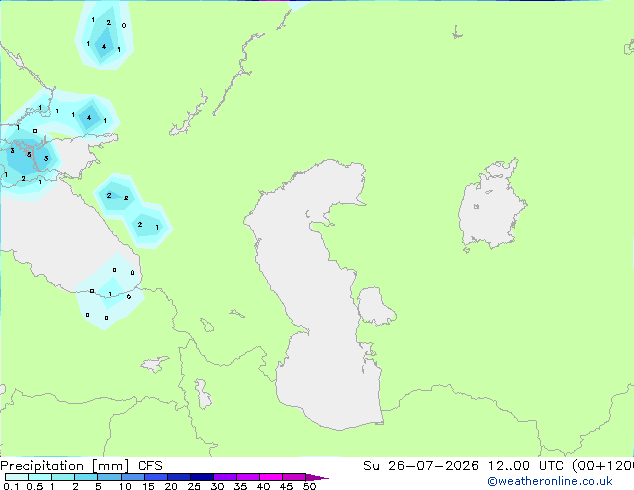Click the '25' legend label
The height and width of the screenshot is (490, 634).
[194, 486]
